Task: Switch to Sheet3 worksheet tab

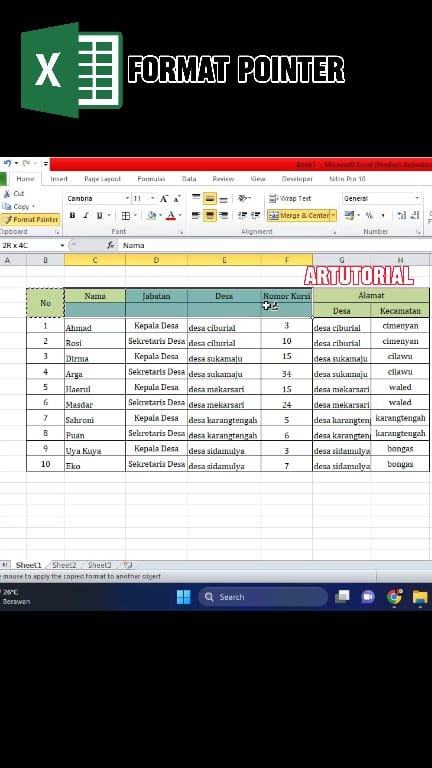Action: coord(99,565)
